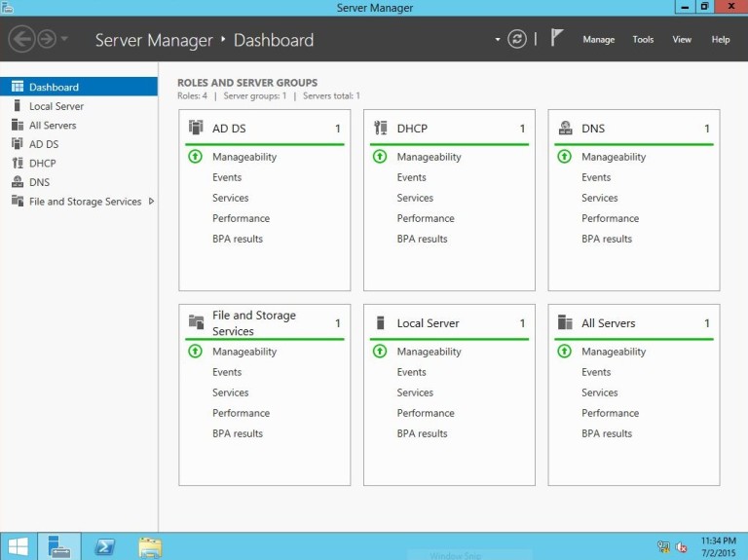The height and width of the screenshot is (560, 748).
Task: Click the Refresh dashboard icon
Action: 517,39
